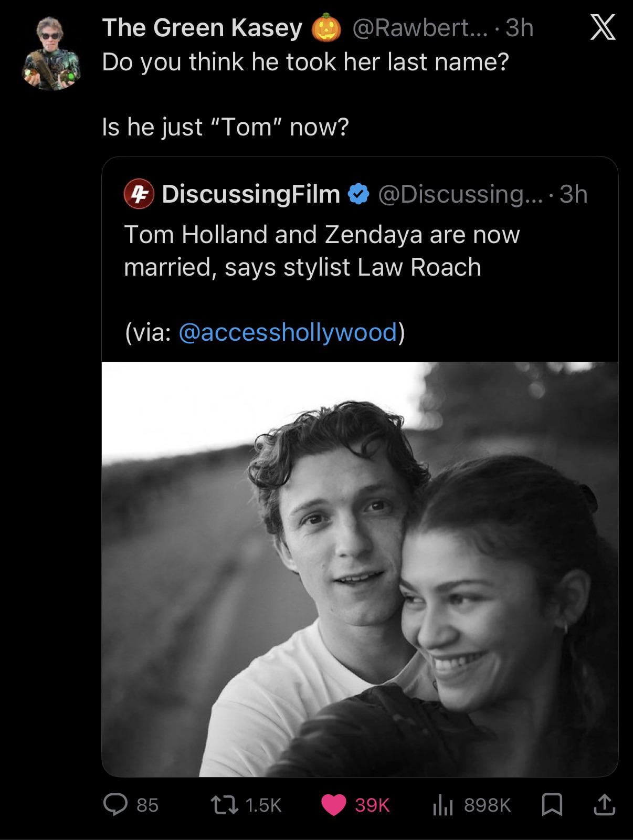Click the DiscussingFilm round logo avatar
Image resolution: width=633 pixels, height=840 pixels.
pos(139,194)
